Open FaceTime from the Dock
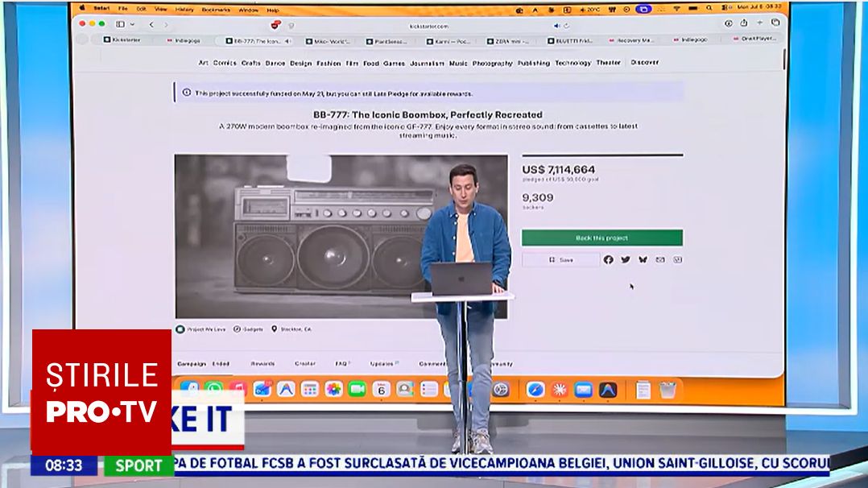 [358, 390]
